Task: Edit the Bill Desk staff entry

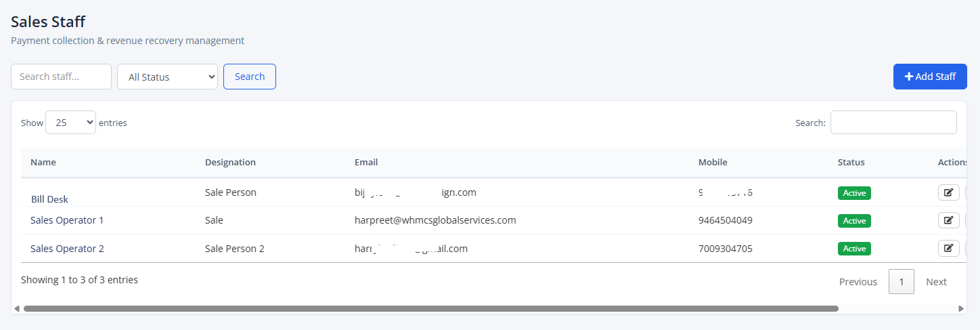Action: 948,192
